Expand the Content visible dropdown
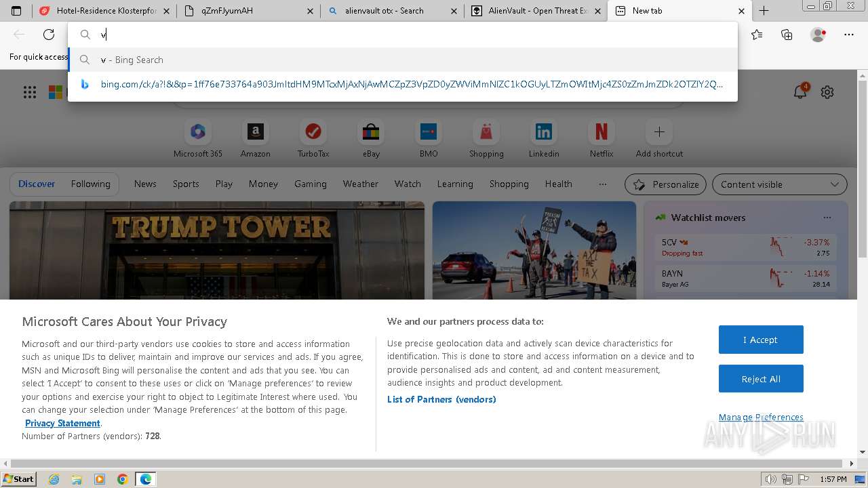Image resolution: width=868 pixels, height=488 pixels. [x=780, y=184]
